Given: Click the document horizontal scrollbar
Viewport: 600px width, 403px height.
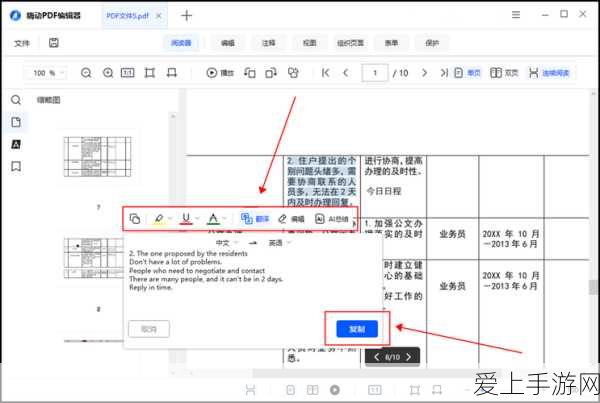Looking at the screenshot, I should point(375,372).
